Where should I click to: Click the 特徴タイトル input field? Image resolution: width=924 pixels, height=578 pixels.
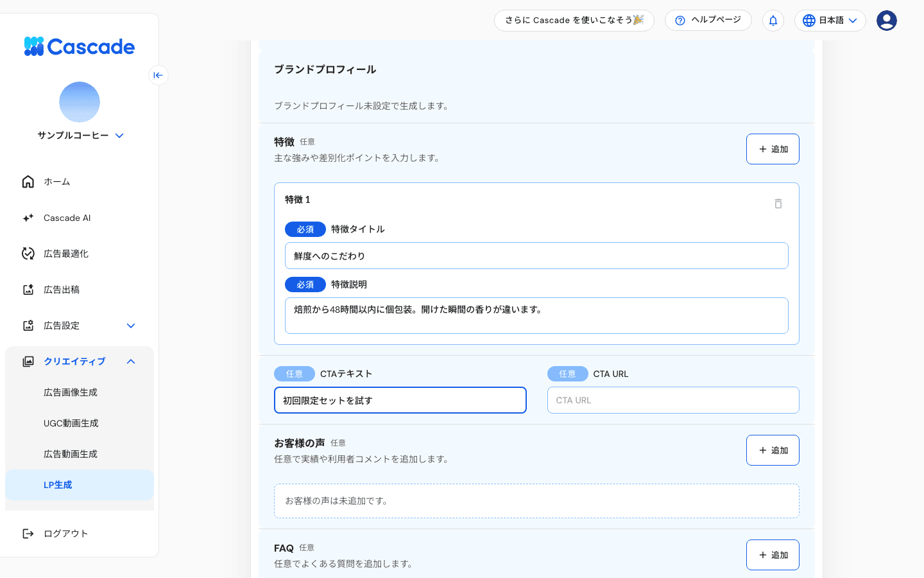(536, 256)
